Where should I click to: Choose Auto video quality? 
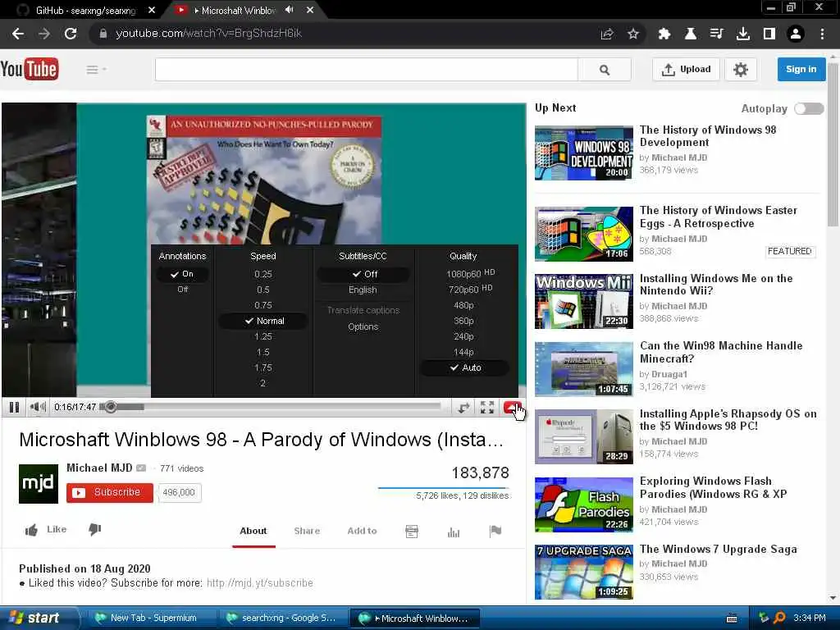[464, 367]
